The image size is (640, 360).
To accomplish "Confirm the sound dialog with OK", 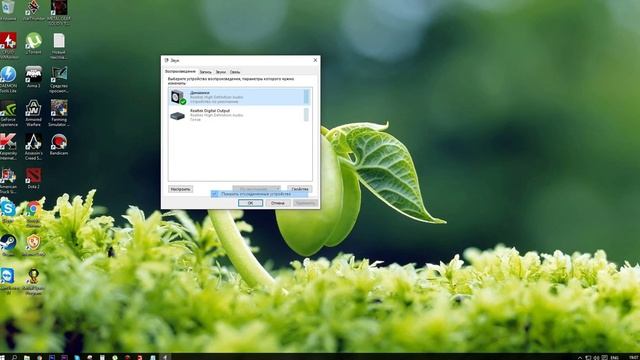I will pyautogui.click(x=250, y=203).
